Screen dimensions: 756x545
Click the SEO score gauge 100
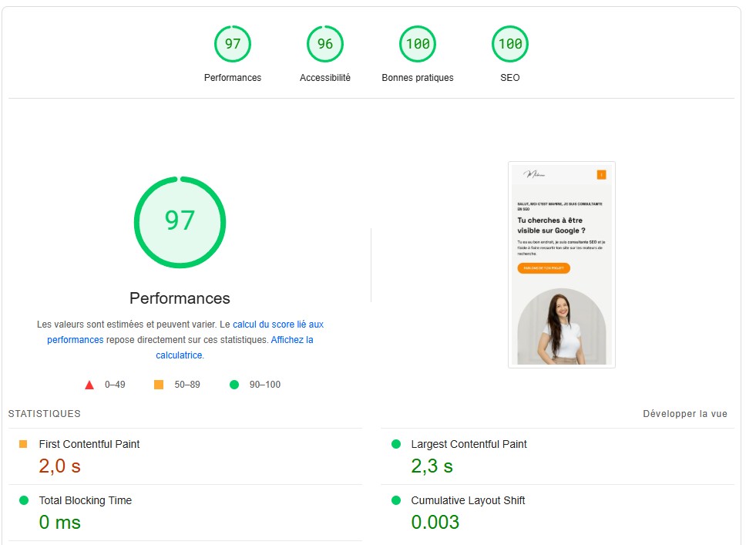pos(510,44)
